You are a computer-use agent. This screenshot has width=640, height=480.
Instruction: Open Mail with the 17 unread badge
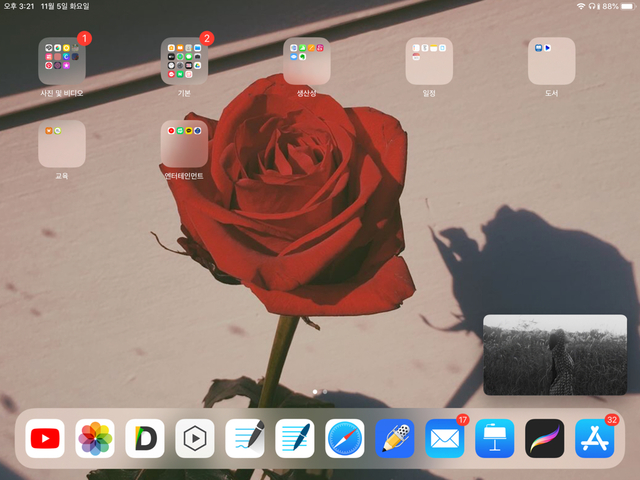coord(445,438)
